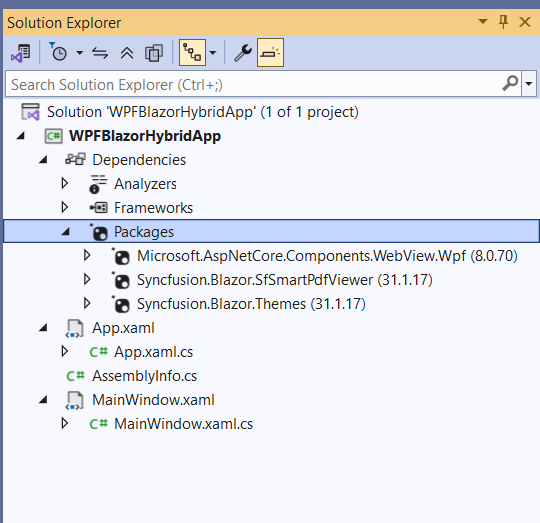Toggle Show All Files icon
The width and height of the screenshot is (540, 523).
pos(154,53)
